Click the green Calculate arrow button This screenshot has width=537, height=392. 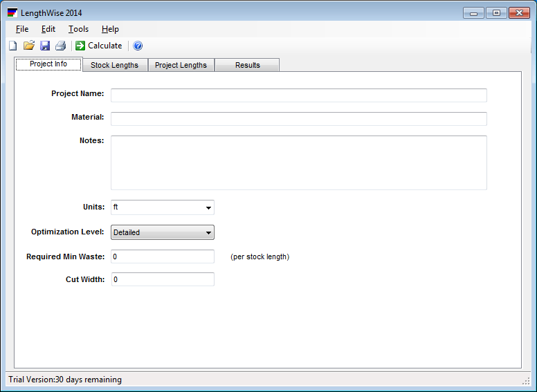[99, 46]
